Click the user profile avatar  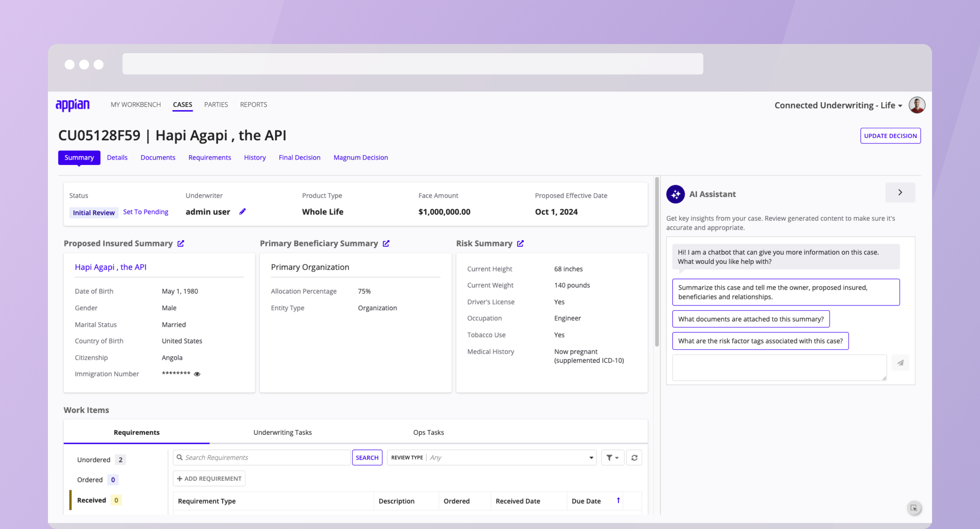(x=917, y=105)
